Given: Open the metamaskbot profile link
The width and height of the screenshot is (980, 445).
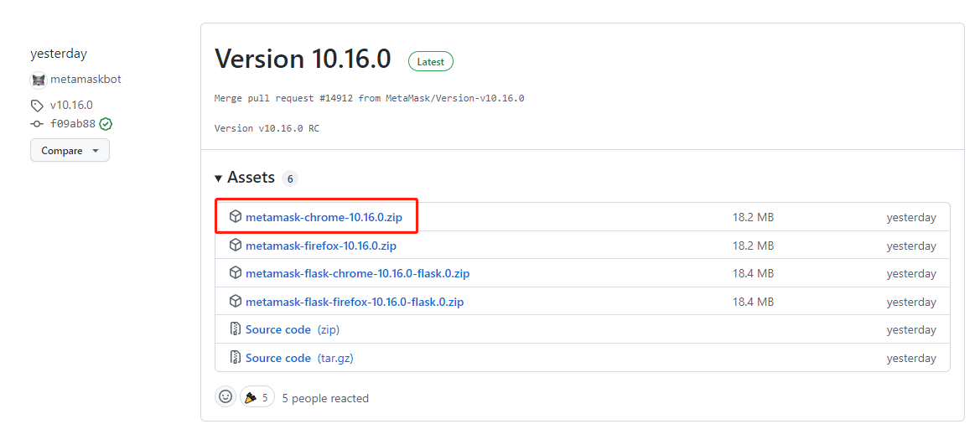Looking at the screenshot, I should (86, 80).
